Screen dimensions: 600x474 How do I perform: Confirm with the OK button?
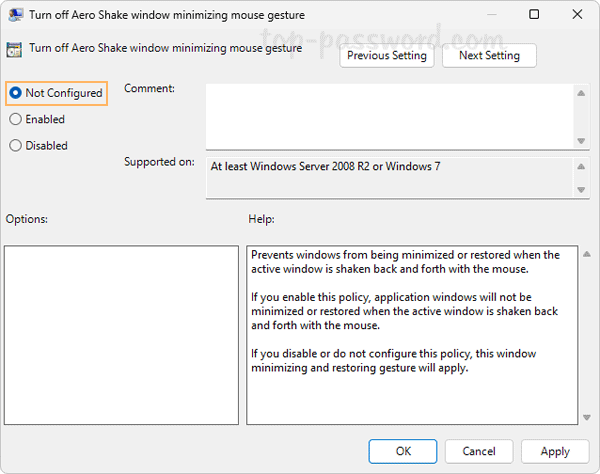coord(402,452)
